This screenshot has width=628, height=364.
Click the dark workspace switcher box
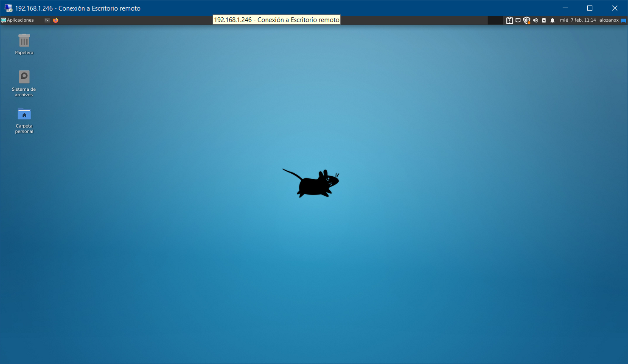coord(495,20)
